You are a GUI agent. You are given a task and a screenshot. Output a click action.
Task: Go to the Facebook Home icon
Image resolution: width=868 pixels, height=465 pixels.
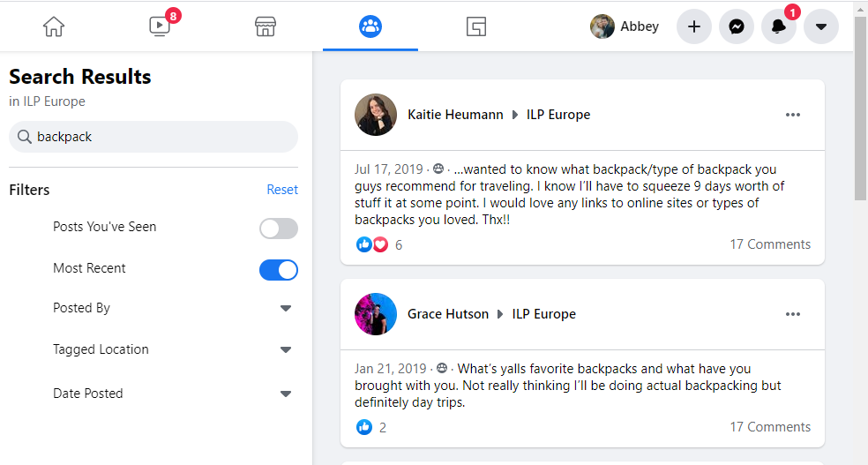point(54,26)
